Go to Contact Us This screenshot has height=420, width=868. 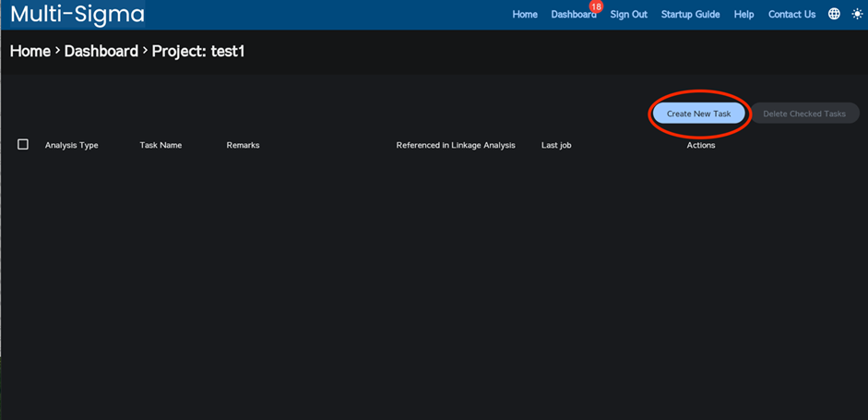point(791,15)
